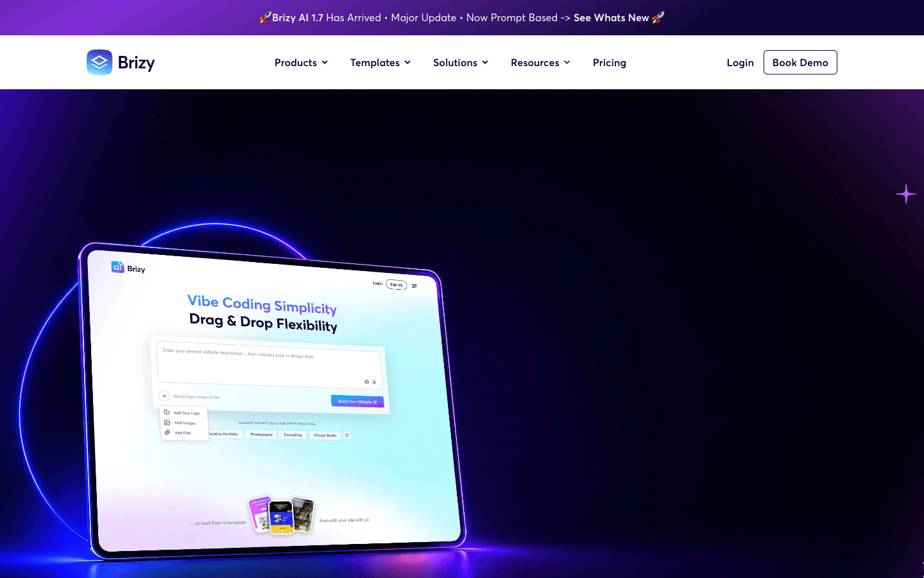
Task: Select Add Your Logo option
Action: pos(183,413)
